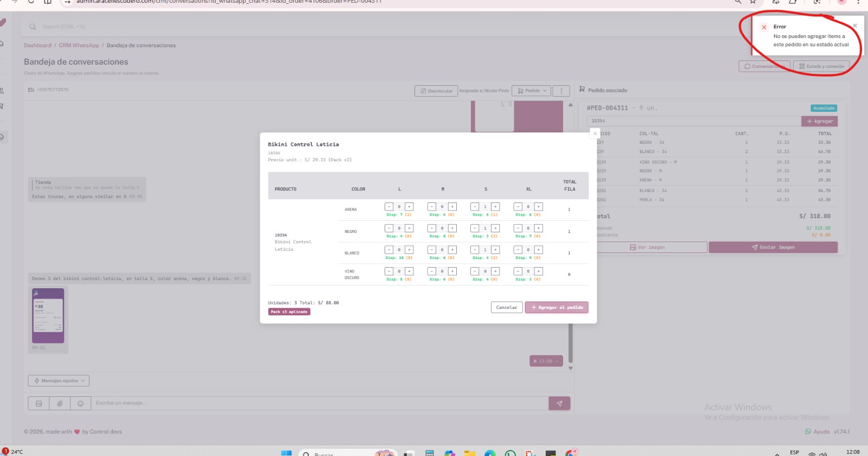Open the emoji picker icon
This screenshot has height=456, width=868.
click(80, 403)
